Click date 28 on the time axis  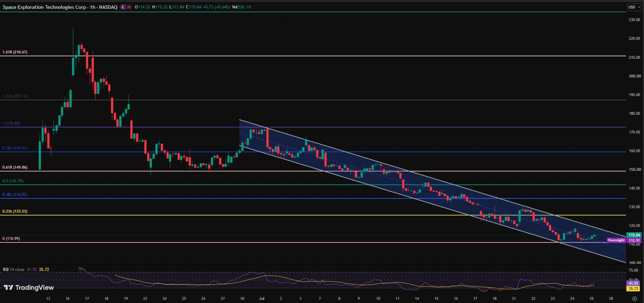pyautogui.click(x=611, y=298)
